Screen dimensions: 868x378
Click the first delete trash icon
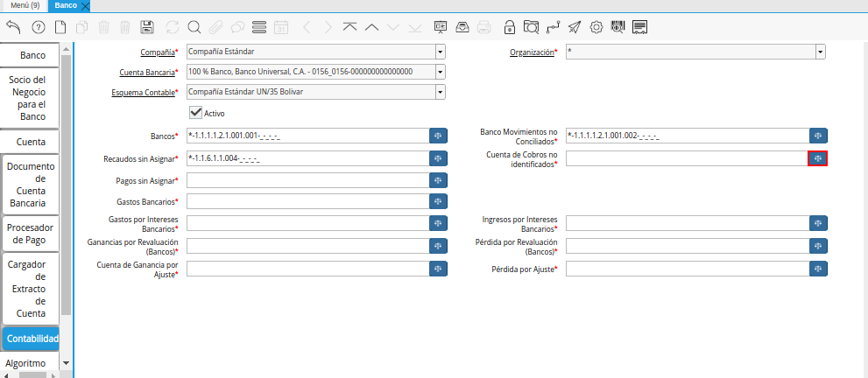click(103, 26)
